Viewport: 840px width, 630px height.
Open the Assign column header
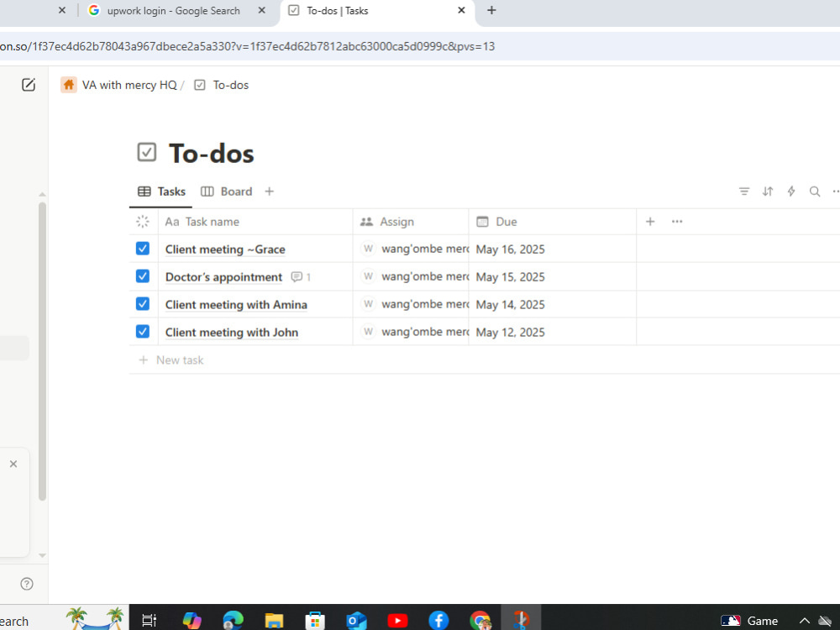click(411, 222)
